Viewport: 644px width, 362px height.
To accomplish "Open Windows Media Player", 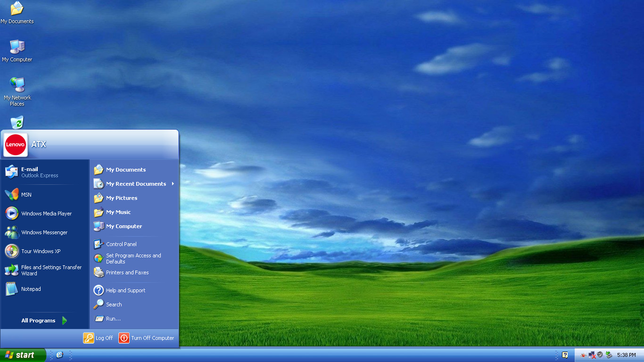I will 45,214.
